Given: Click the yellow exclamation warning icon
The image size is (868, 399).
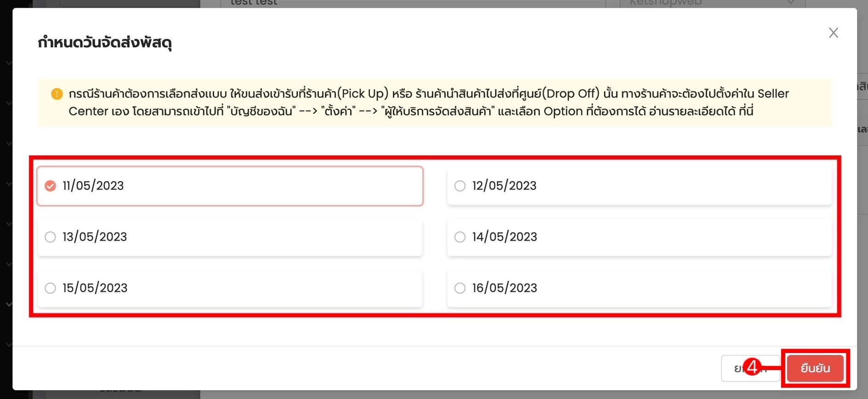Looking at the screenshot, I should (57, 94).
